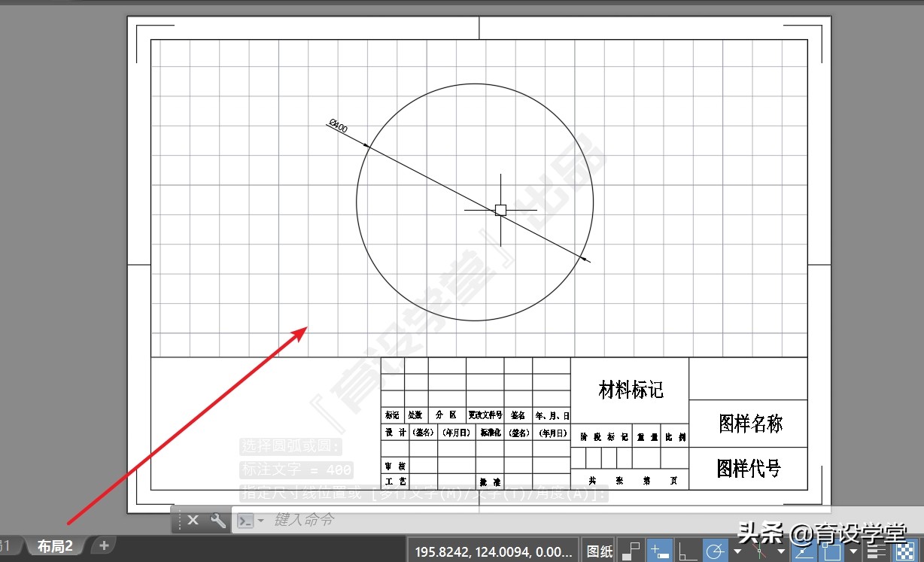Viewport: 924px width, 562px height.
Task: Expand the recent commands dropdown arrow
Action: point(260,520)
